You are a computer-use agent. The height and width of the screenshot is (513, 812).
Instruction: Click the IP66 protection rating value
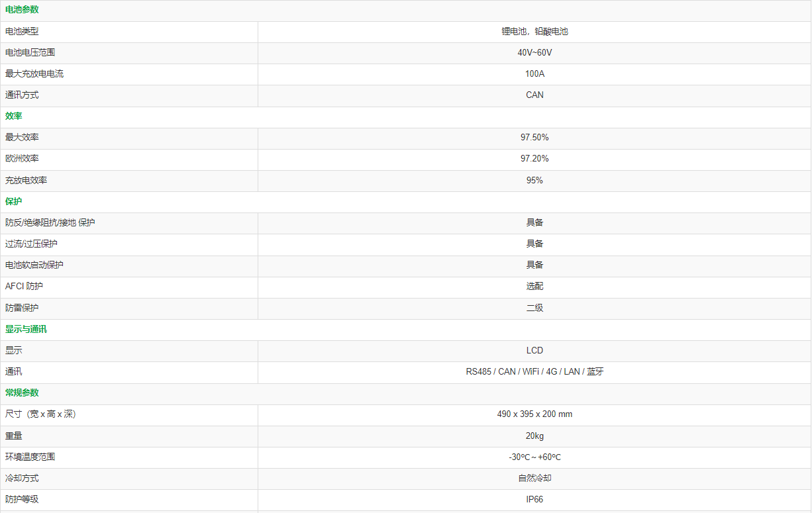coord(534,499)
